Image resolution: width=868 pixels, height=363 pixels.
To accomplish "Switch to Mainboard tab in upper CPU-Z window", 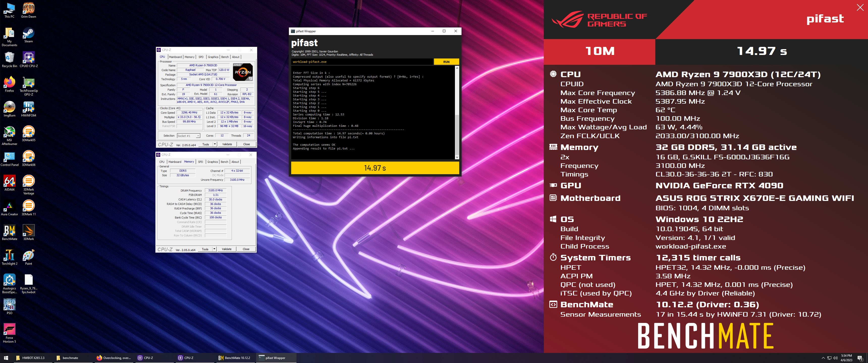I will click(175, 57).
